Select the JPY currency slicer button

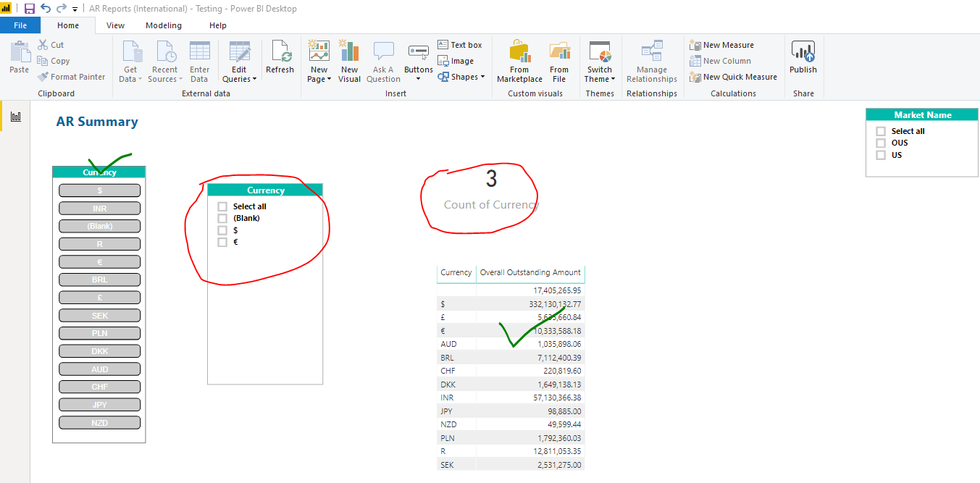click(100, 405)
